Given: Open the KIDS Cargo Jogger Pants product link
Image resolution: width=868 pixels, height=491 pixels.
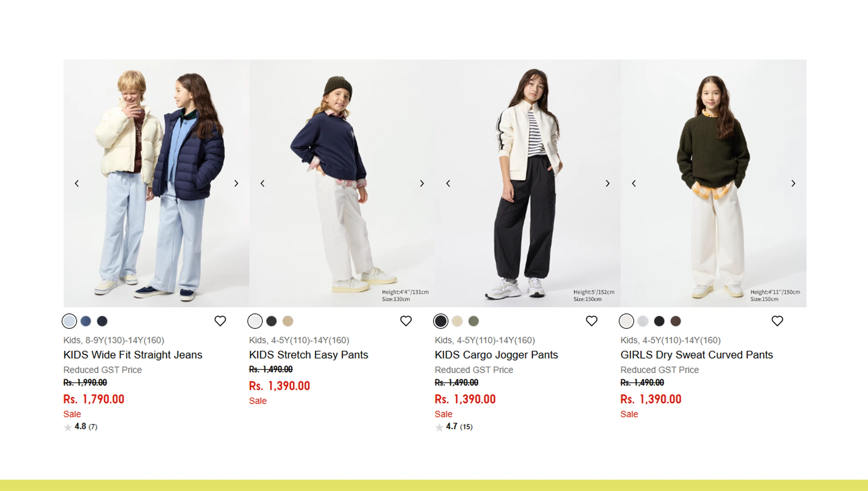Looking at the screenshot, I should [x=496, y=355].
